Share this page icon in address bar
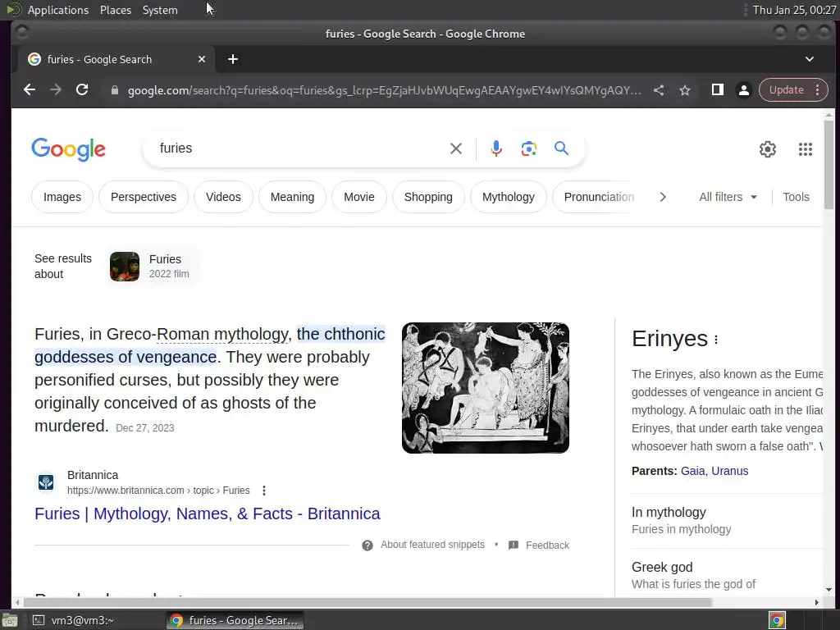Viewport: 840px width, 630px height. click(659, 90)
